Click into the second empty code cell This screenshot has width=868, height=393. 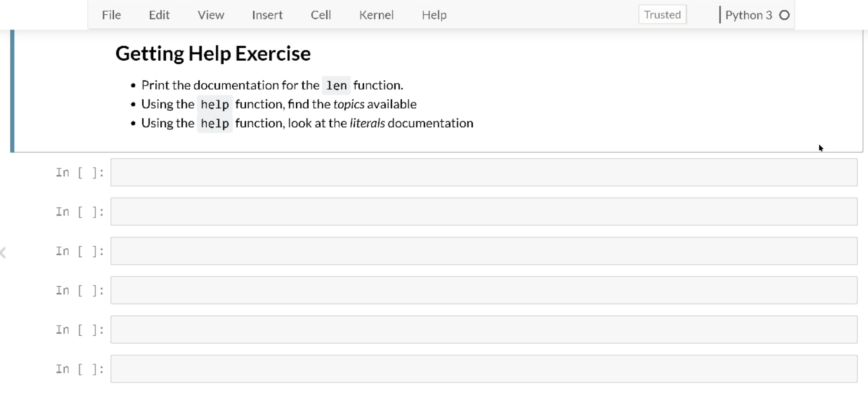(x=484, y=211)
